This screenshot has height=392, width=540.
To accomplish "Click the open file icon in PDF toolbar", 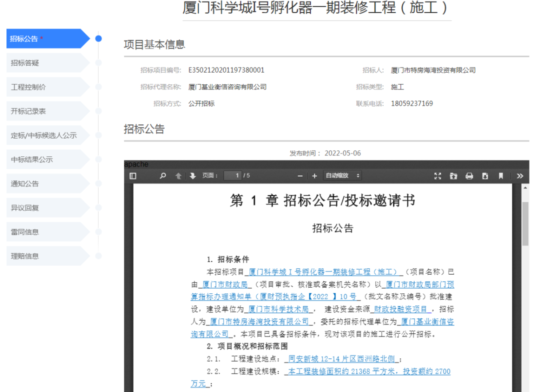I will coord(453,176).
